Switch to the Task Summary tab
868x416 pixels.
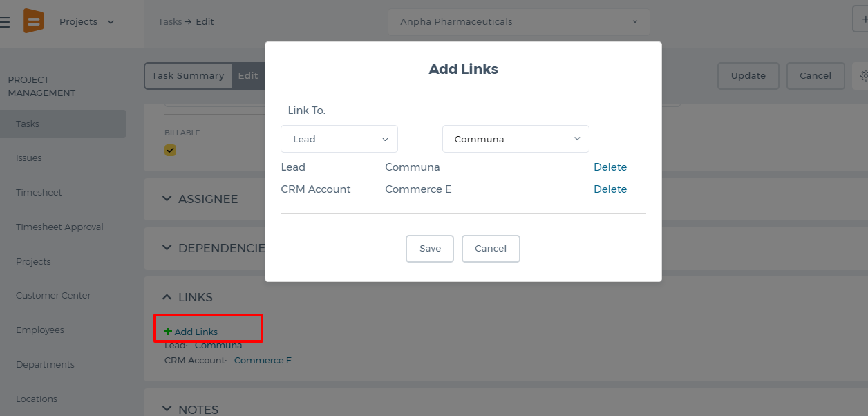coord(188,76)
